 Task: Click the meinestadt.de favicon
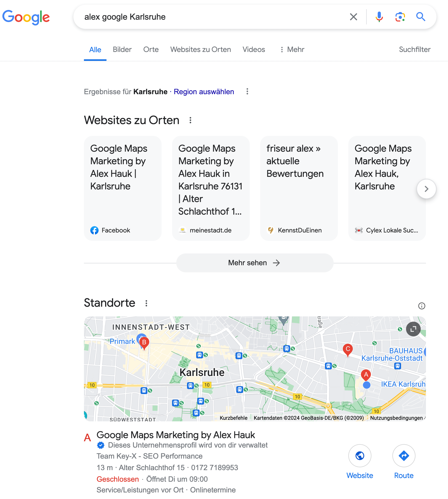(183, 230)
